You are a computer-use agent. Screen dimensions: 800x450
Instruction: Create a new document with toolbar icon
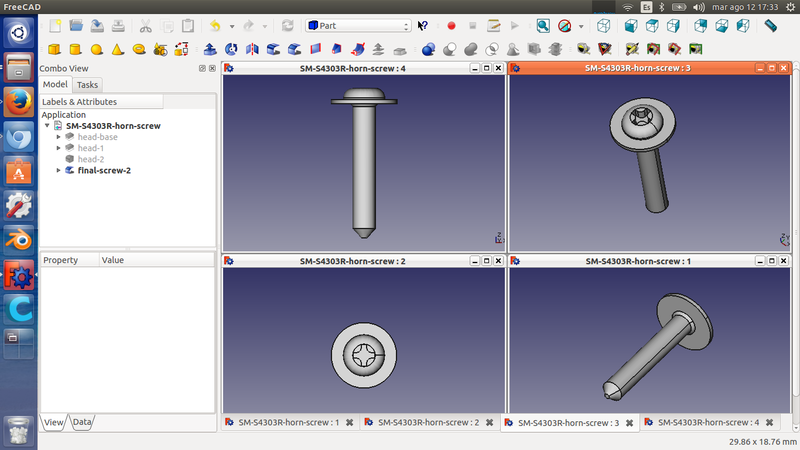point(54,25)
